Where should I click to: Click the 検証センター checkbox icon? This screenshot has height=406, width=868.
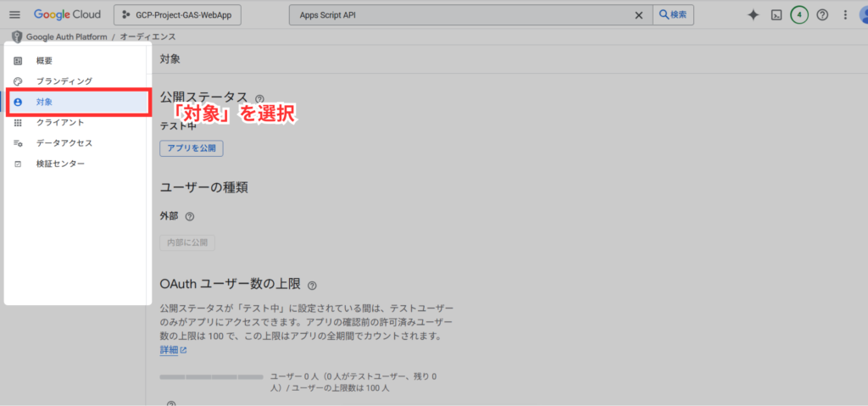(x=18, y=164)
